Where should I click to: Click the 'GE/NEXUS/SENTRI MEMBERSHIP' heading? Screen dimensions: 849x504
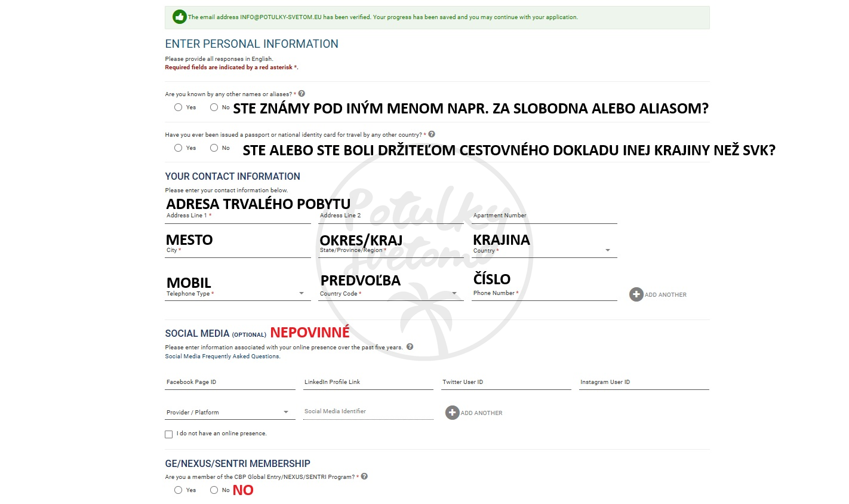pos(238,463)
